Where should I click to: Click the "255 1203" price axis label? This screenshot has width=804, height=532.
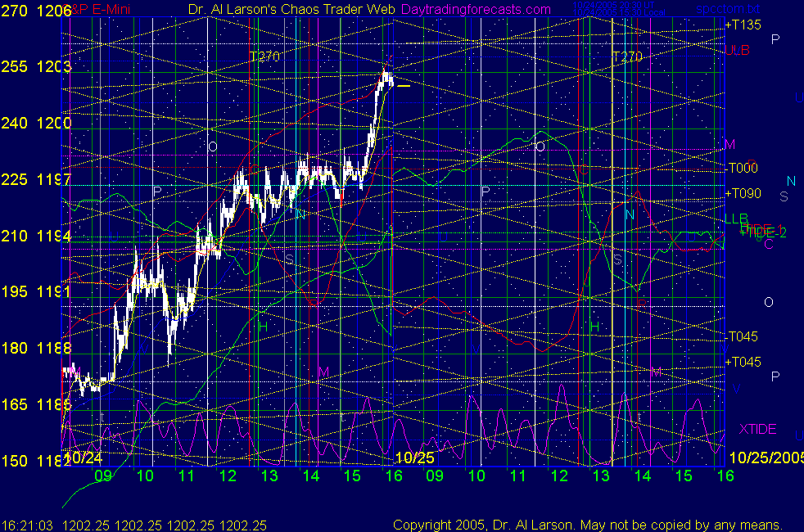coord(36,66)
